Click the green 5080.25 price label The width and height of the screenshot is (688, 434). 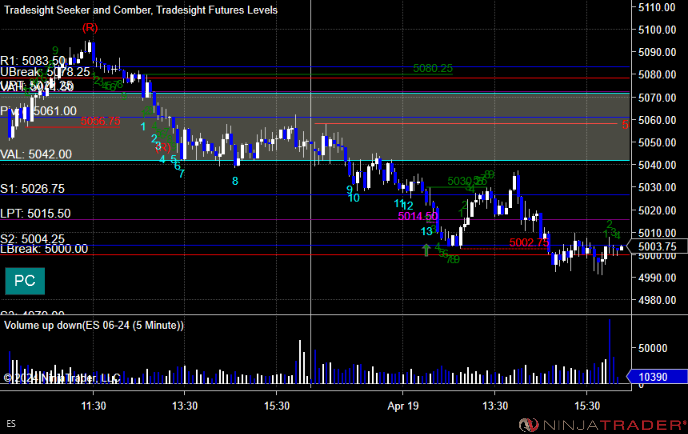click(x=433, y=68)
